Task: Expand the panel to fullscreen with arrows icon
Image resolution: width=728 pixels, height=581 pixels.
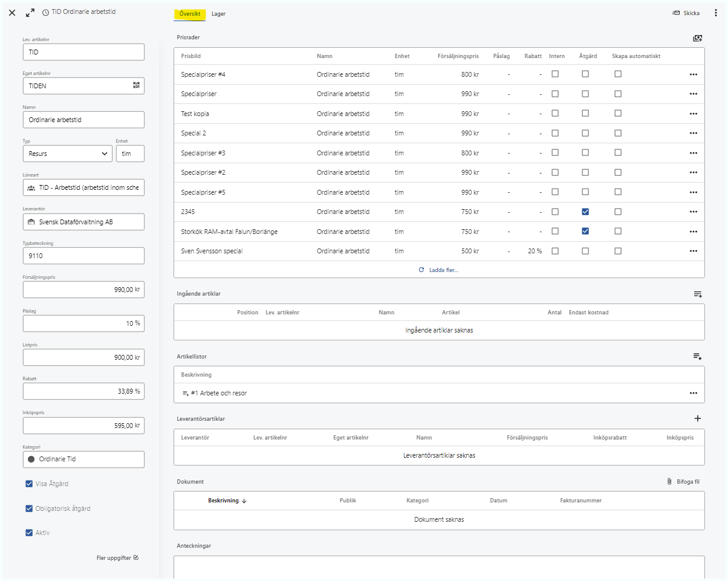Action: click(x=30, y=13)
